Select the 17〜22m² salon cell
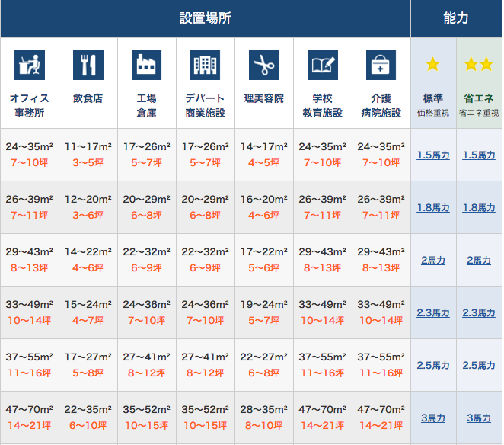The width and height of the screenshot is (504, 445). 264,260
